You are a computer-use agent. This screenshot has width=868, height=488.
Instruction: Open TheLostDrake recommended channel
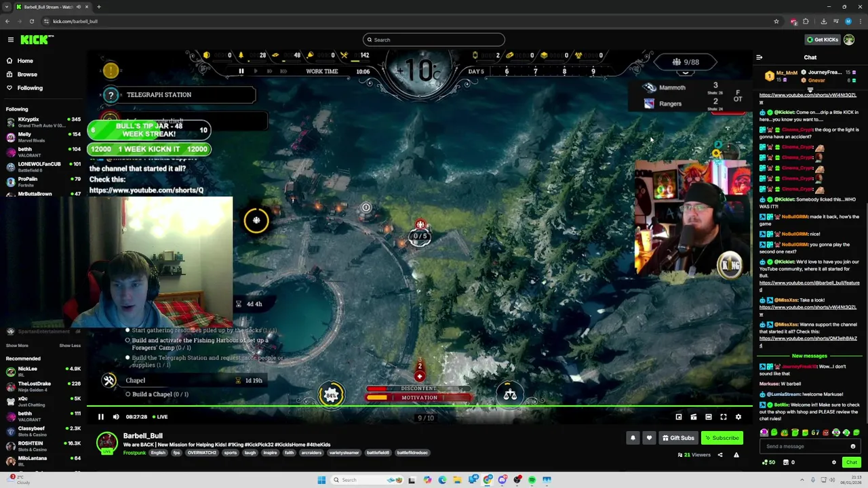[43, 386]
